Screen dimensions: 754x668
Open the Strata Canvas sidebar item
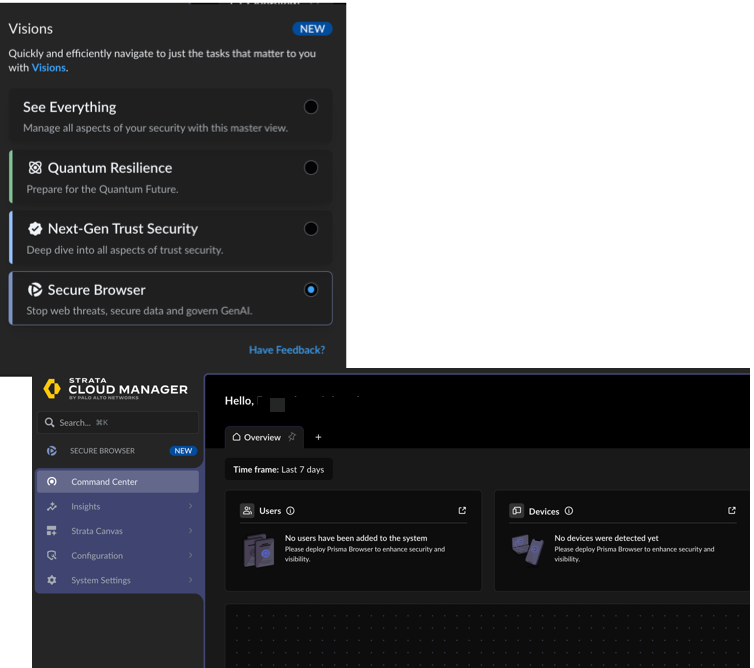[118, 531]
